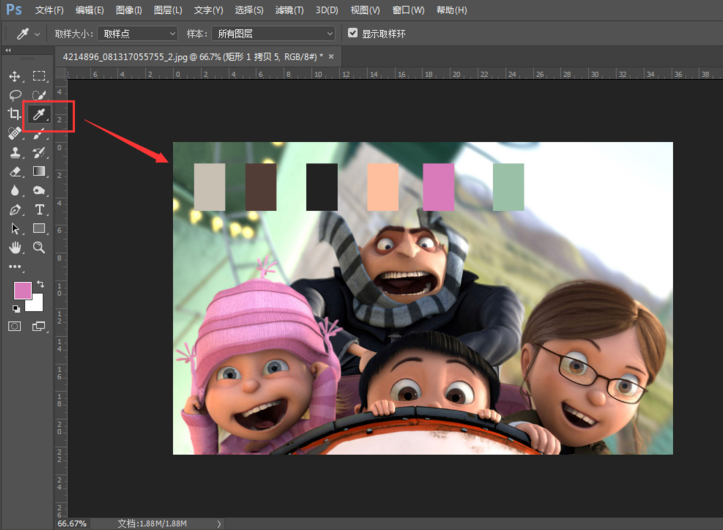723x530 pixels.
Task: Click the pink foreground color swatch
Action: (x=21, y=291)
